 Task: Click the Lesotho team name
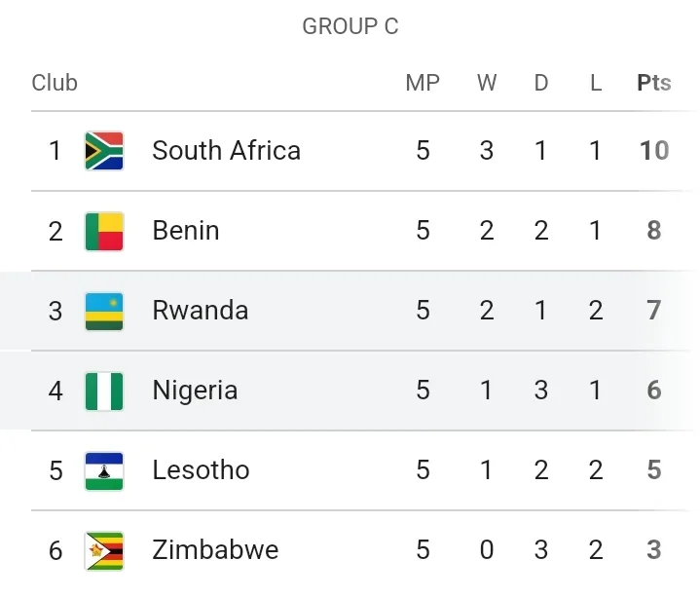pos(201,470)
